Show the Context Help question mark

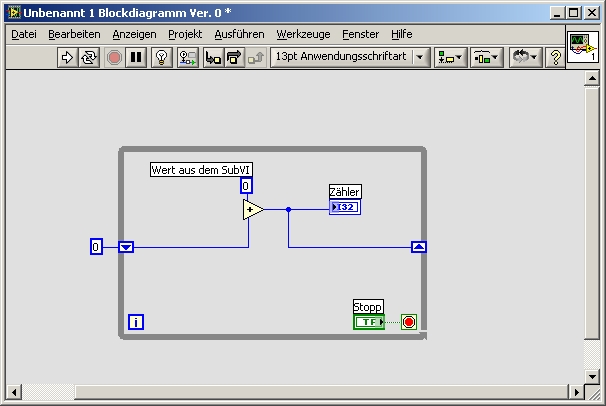(x=555, y=58)
